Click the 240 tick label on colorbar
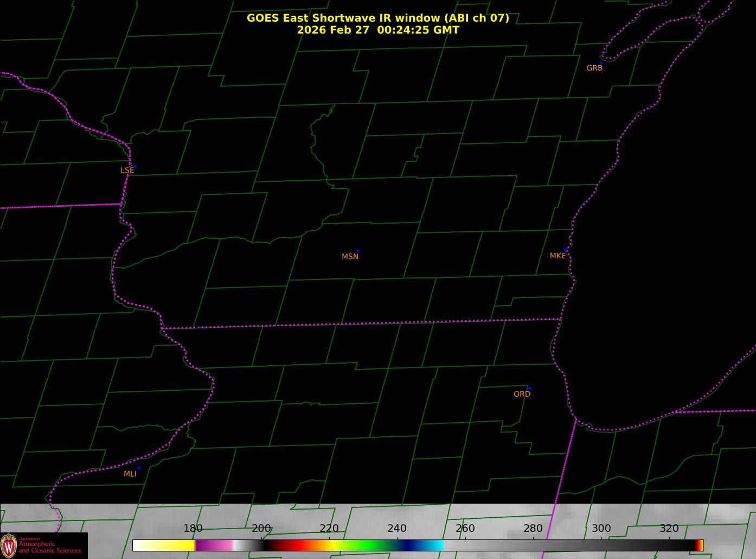This screenshot has height=559, width=756. [397, 529]
